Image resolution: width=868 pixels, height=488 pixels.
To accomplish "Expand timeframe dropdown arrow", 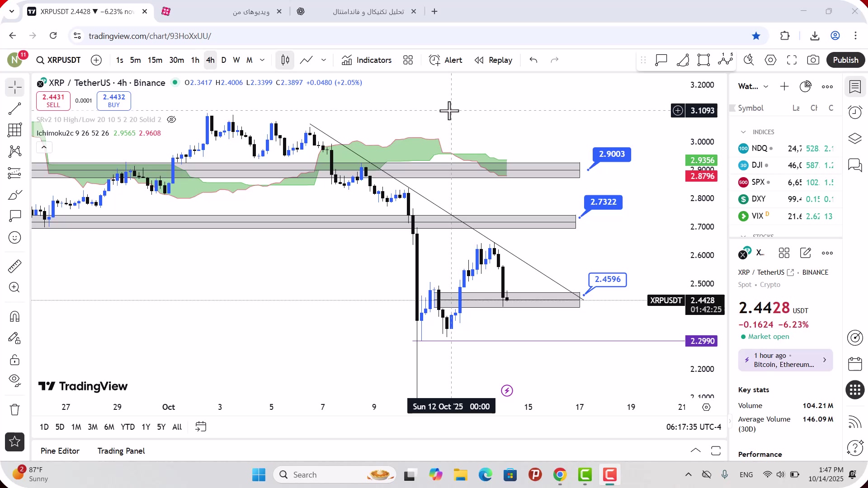I will pyautogui.click(x=262, y=60).
